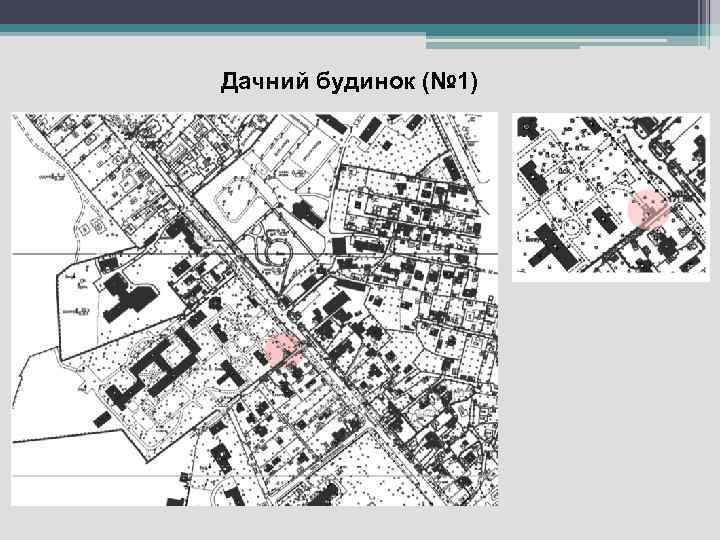
Task: Click the slide title "Дачний будинок (№1)"
Action: pos(349,82)
